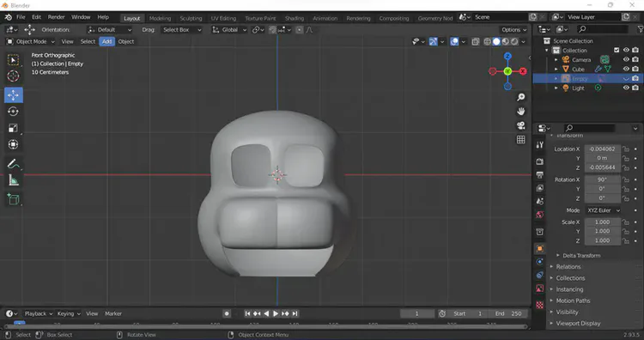Switch to the Modeling workspace tab
644x340 pixels.
160,18
